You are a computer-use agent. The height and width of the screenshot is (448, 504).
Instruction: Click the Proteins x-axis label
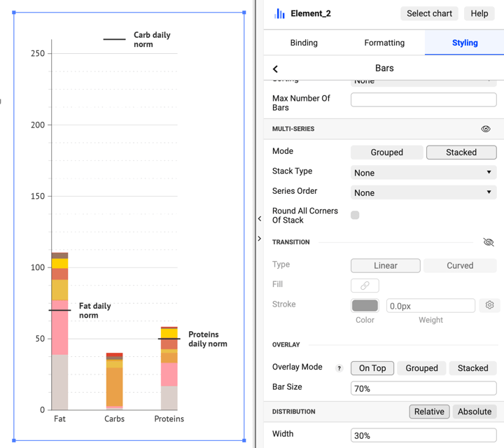(169, 419)
